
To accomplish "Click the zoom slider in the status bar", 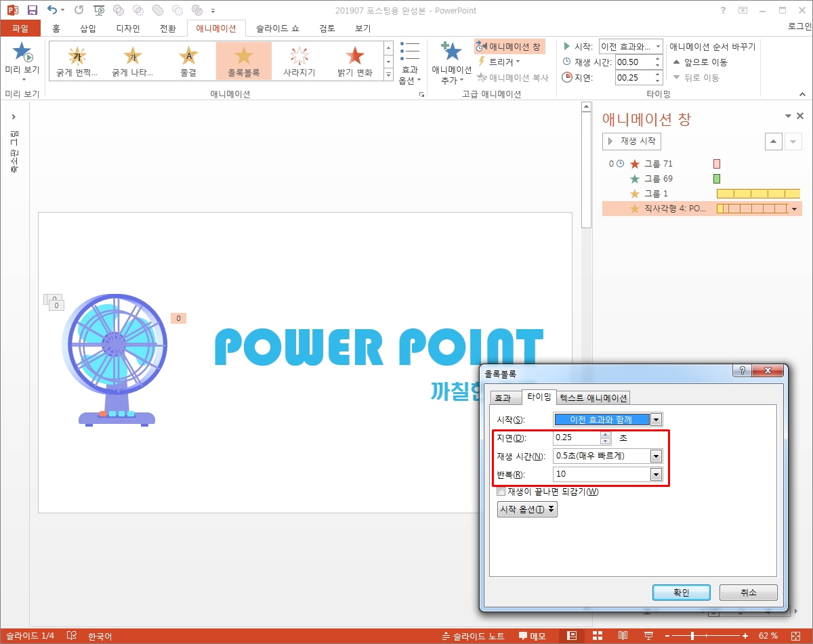I will click(705, 636).
